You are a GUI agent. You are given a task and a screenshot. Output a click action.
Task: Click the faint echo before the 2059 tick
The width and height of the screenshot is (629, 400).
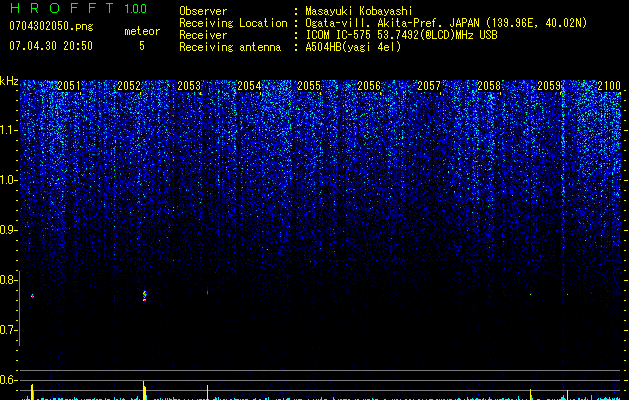530,294
